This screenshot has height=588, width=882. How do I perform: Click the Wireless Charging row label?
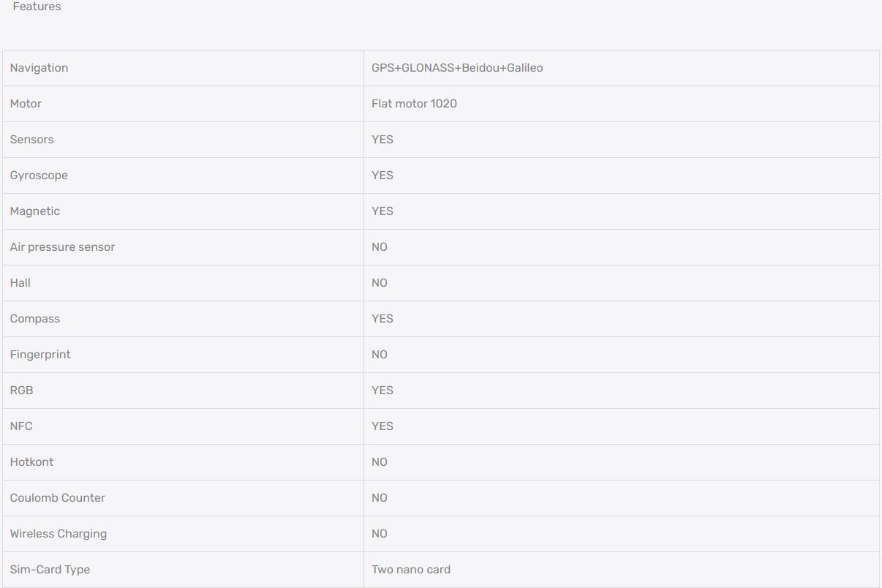[x=59, y=534]
